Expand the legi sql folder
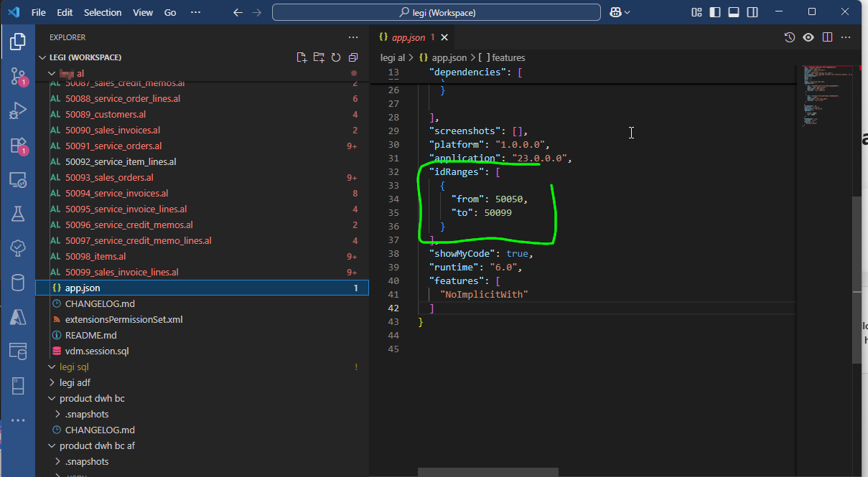This screenshot has width=868, height=477. click(x=52, y=367)
